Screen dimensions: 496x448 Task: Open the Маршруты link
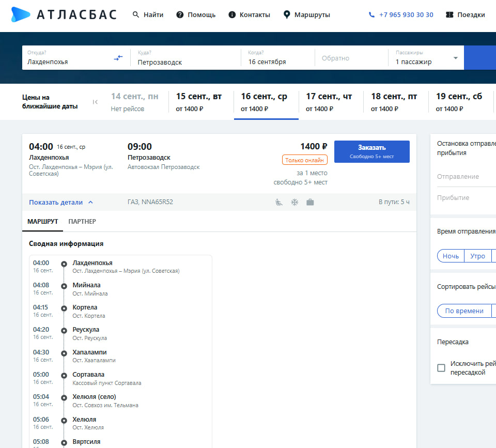click(307, 15)
